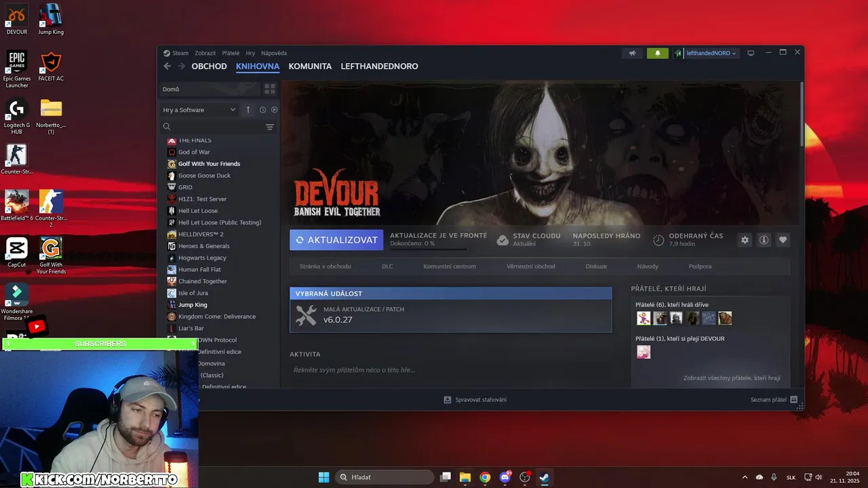The height and width of the screenshot is (488, 868).
Task: Switch to Big Picture mode monitor icon
Action: (751, 53)
